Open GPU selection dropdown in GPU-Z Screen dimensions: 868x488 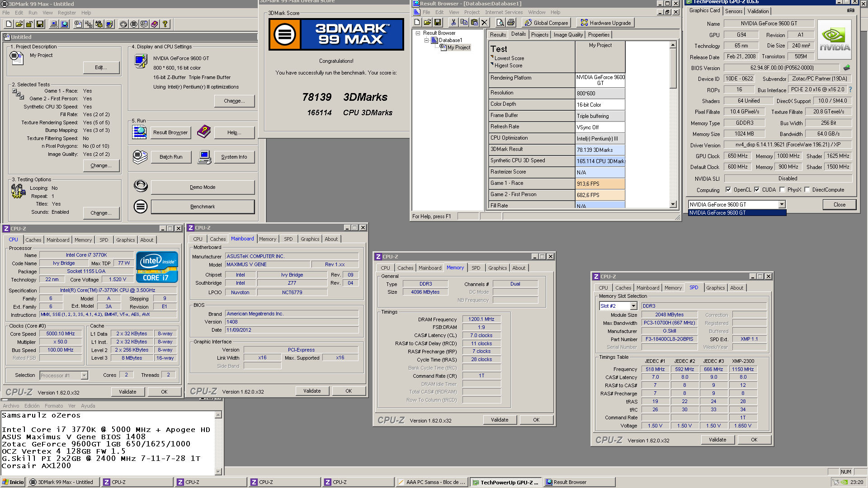pos(782,205)
